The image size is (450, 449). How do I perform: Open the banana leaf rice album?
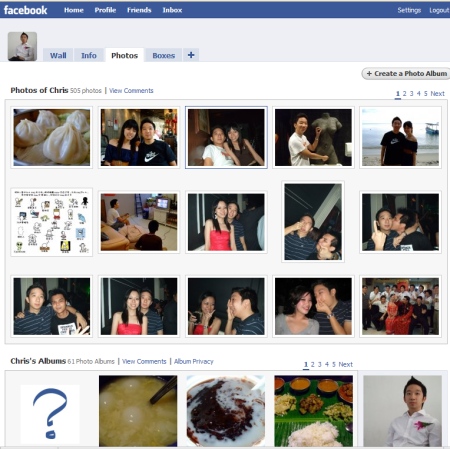(x=313, y=411)
